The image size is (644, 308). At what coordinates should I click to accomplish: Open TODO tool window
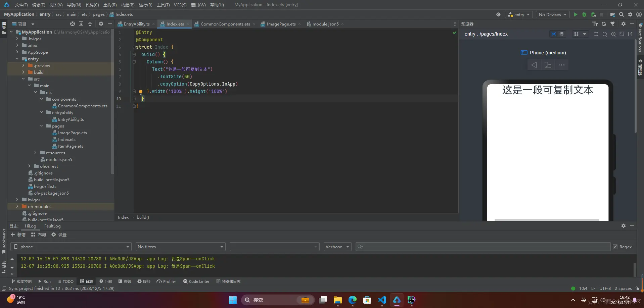[x=65, y=281]
